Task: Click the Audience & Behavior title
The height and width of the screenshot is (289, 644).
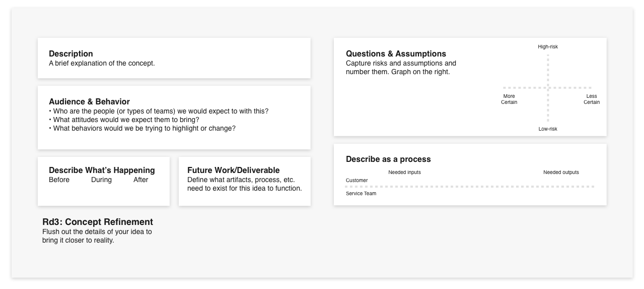Action: pos(89,102)
